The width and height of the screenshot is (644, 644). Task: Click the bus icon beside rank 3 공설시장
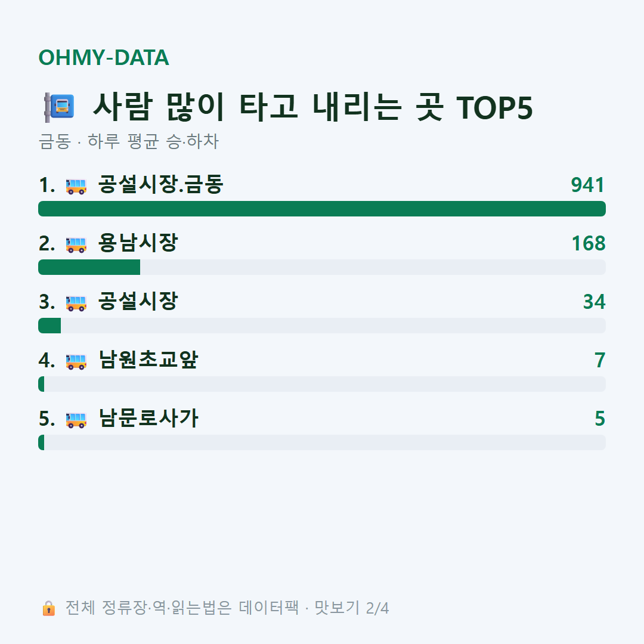(76, 302)
